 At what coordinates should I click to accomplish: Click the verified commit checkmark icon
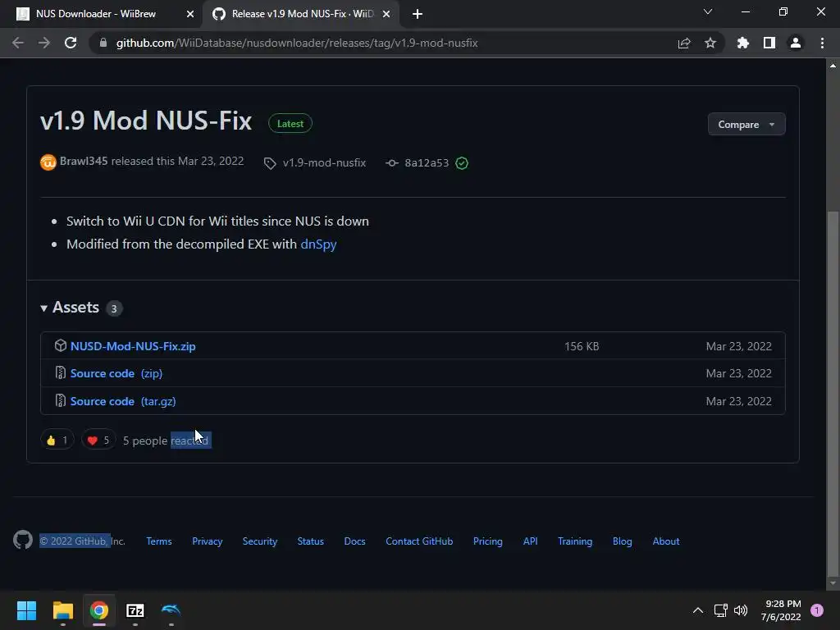pos(462,163)
